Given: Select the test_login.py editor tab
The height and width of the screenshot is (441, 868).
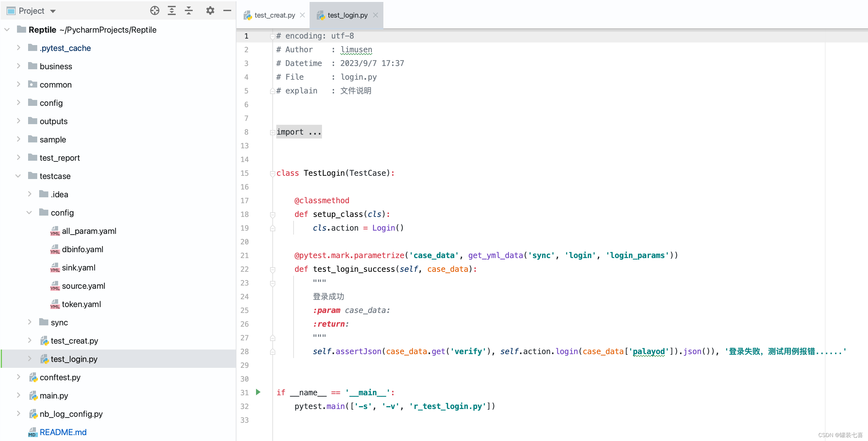Looking at the screenshot, I should coord(347,15).
